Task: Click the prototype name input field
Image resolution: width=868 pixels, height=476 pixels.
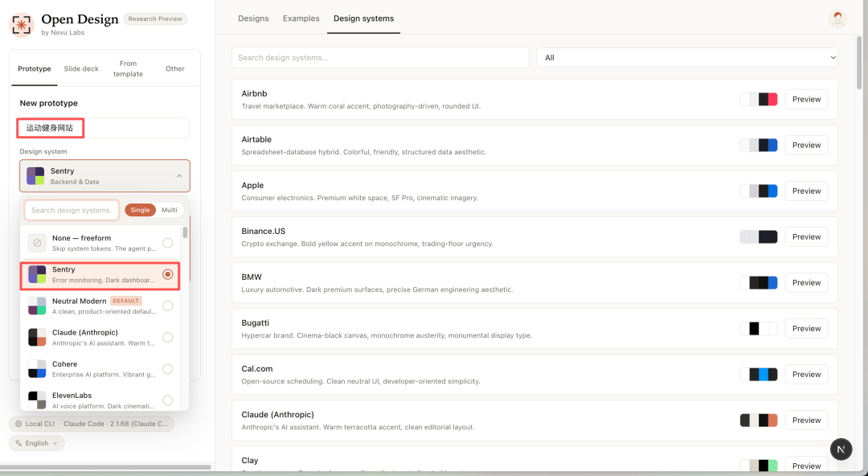Action: click(104, 128)
